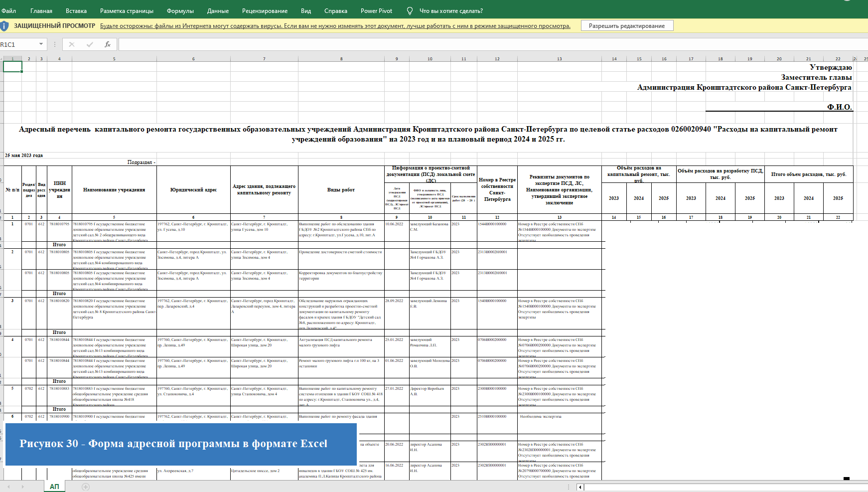Click the Name Box showing R1C1

(x=19, y=44)
